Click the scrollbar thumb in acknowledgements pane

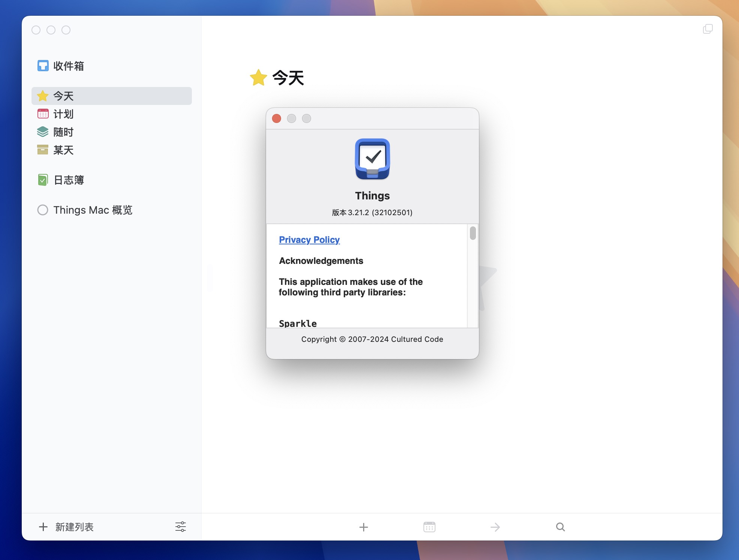[x=473, y=233]
